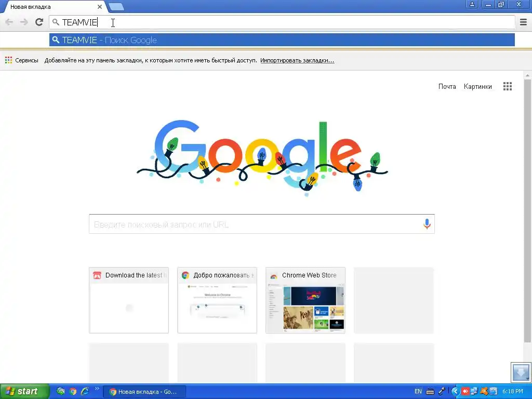The image size is (532, 399).
Task: Open the orange Avast tray icon
Action: [484, 392]
